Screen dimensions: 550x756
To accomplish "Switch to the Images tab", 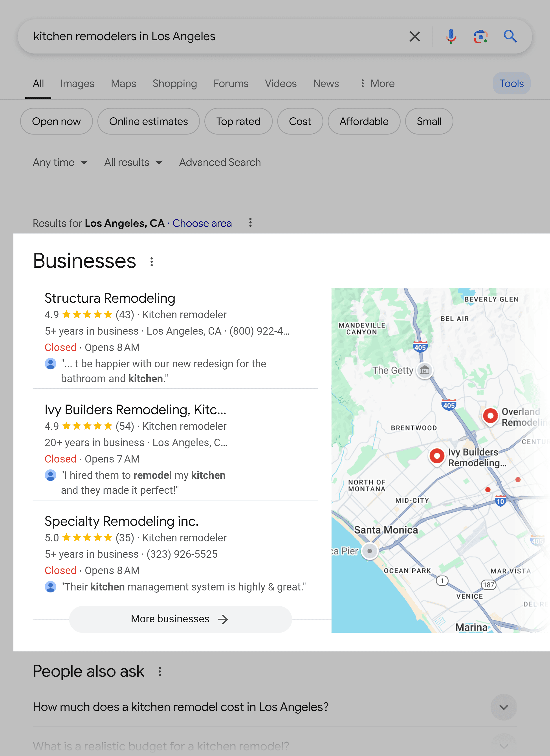I will pyautogui.click(x=77, y=83).
